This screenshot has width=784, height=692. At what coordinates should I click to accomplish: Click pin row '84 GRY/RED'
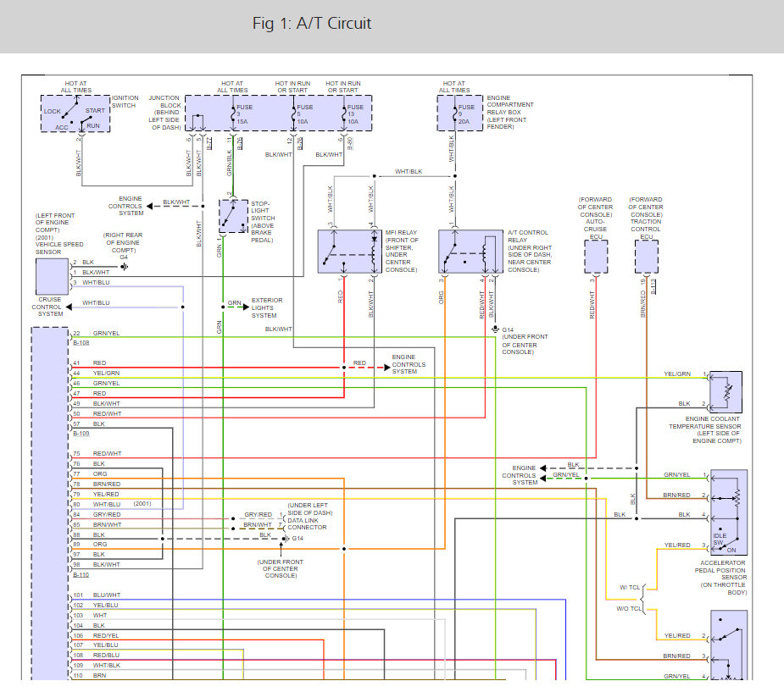(97, 515)
